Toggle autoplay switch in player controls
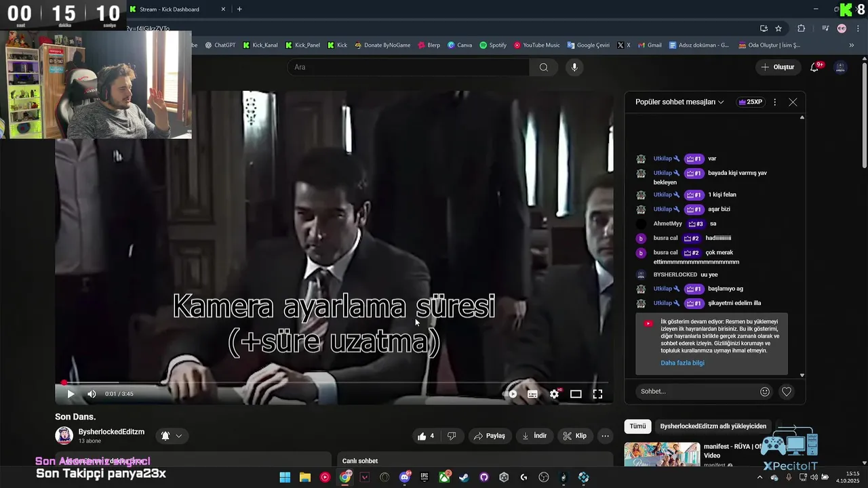This screenshot has height=488, width=868. coord(513,394)
